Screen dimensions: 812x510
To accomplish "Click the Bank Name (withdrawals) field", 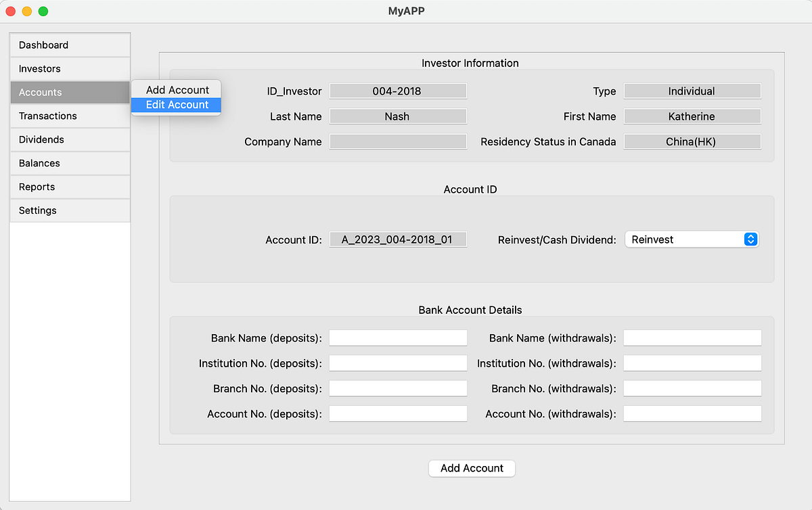I will point(692,338).
